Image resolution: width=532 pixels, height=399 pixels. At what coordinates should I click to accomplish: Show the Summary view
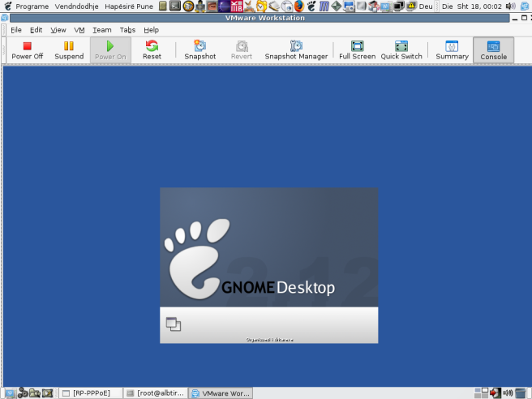pos(452,50)
